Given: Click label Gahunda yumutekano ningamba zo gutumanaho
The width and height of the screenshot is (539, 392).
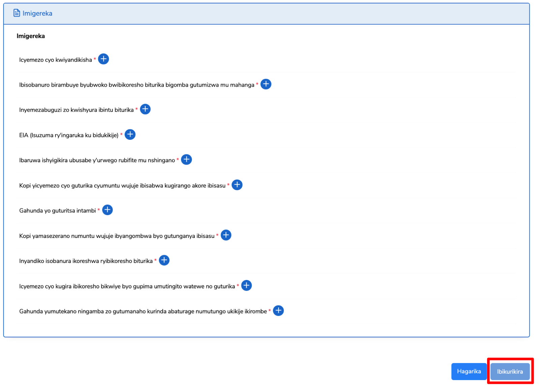Looking at the screenshot, I should point(143,311).
